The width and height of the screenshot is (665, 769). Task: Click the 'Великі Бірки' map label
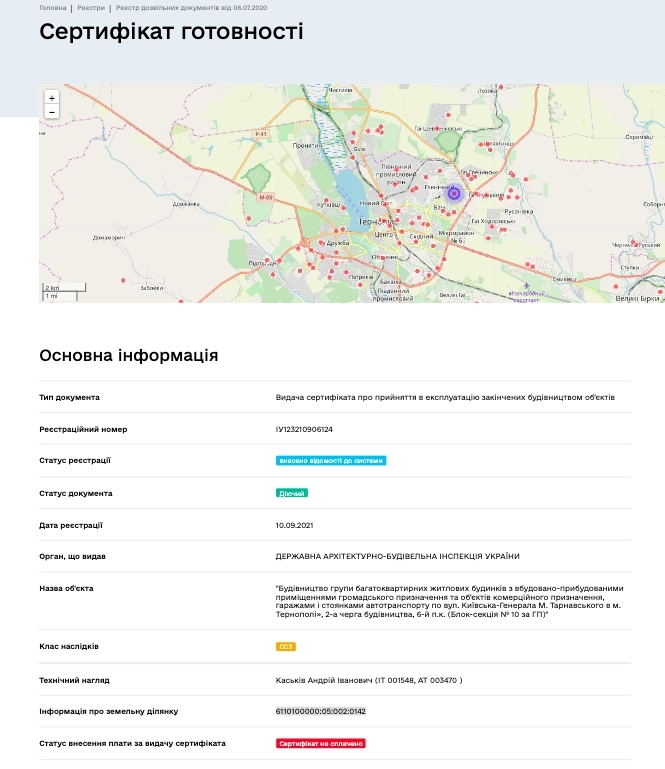coord(637,298)
